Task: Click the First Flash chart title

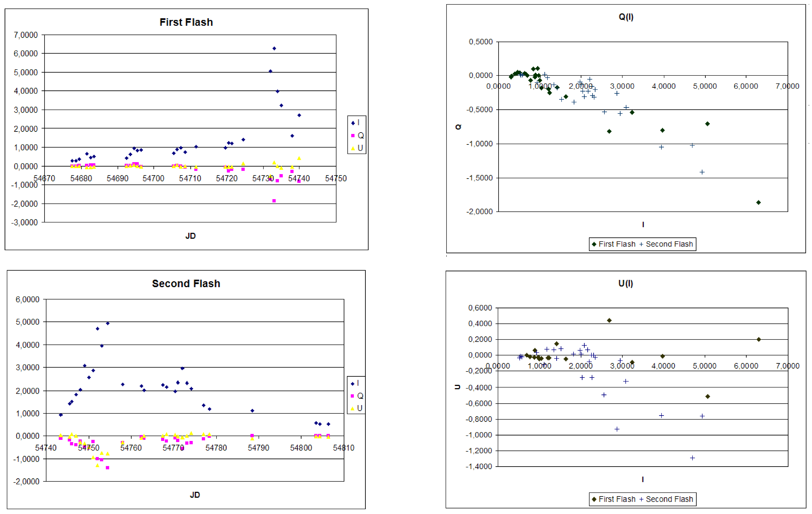Action: 186,22
